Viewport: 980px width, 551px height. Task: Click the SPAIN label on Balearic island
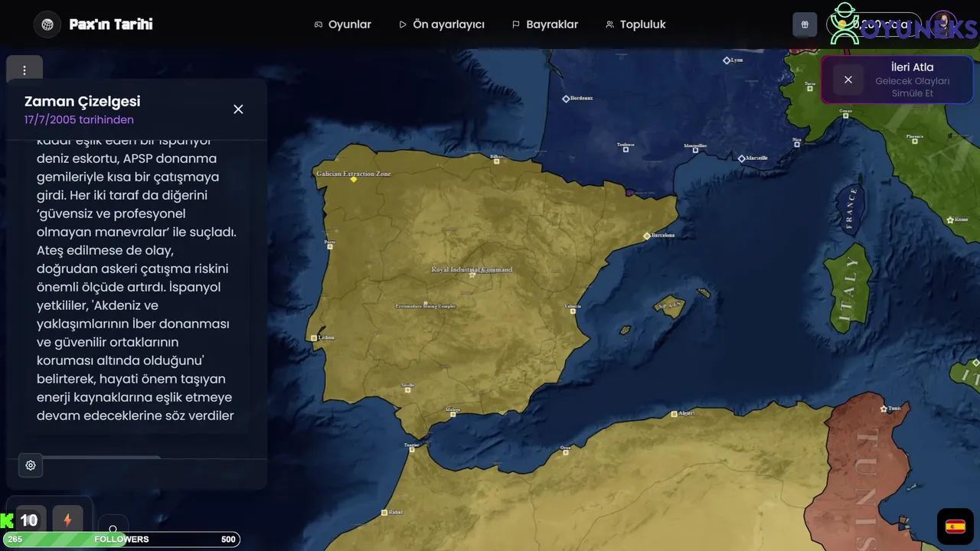coord(668,305)
